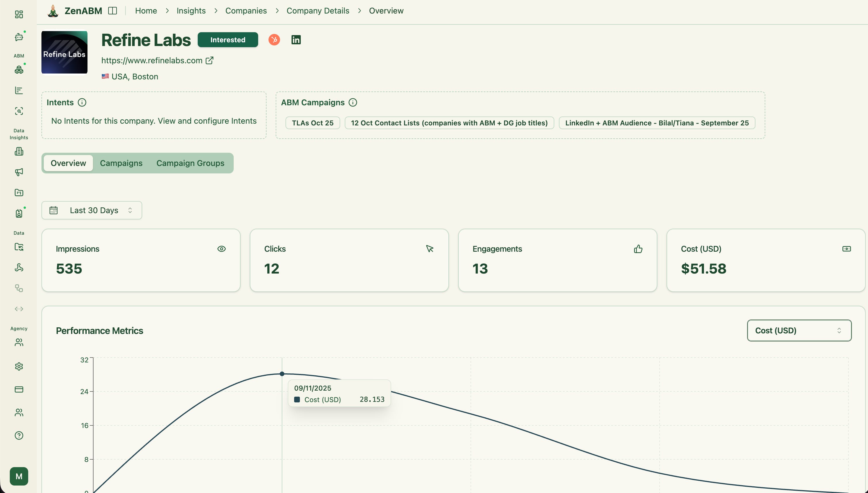Click the TLAs Oct 25 campaign tag
Screen dimensions: 868x493
point(312,123)
